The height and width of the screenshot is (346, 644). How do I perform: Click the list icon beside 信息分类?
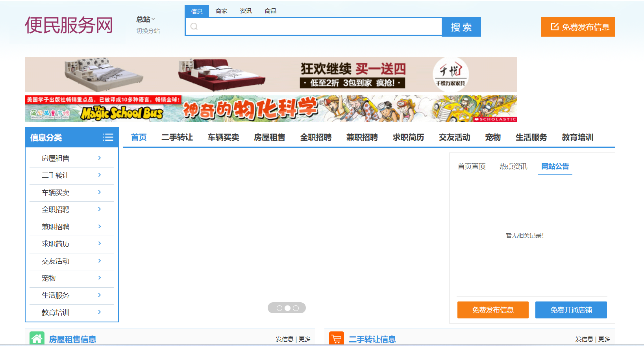(x=107, y=137)
